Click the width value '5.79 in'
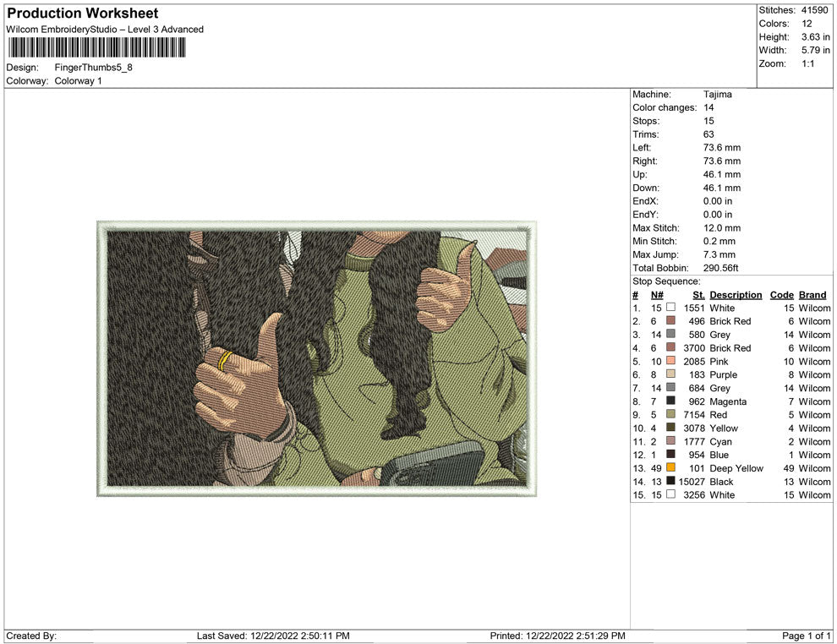 click(x=816, y=50)
